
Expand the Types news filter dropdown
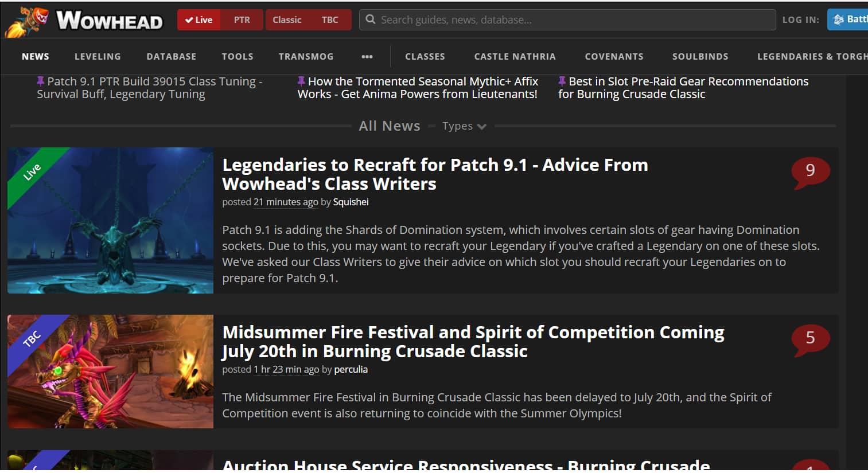click(464, 126)
